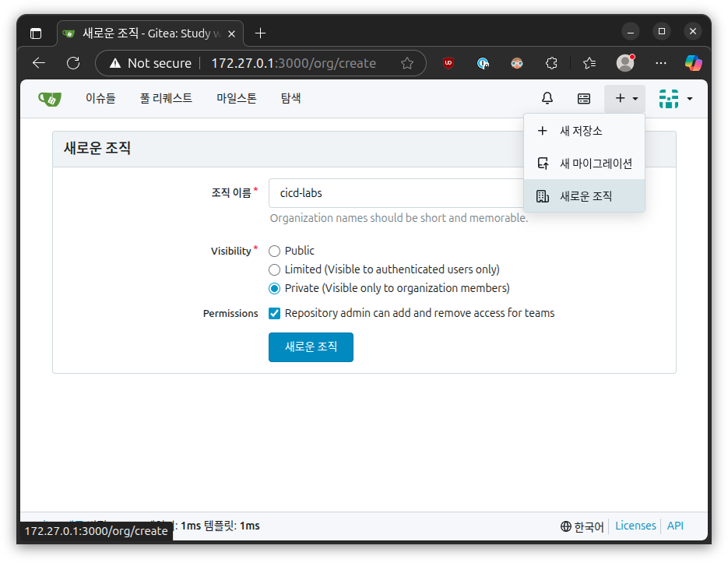Open the Licenses footer link
Viewport: 728px width, 563px height.
[635, 526]
